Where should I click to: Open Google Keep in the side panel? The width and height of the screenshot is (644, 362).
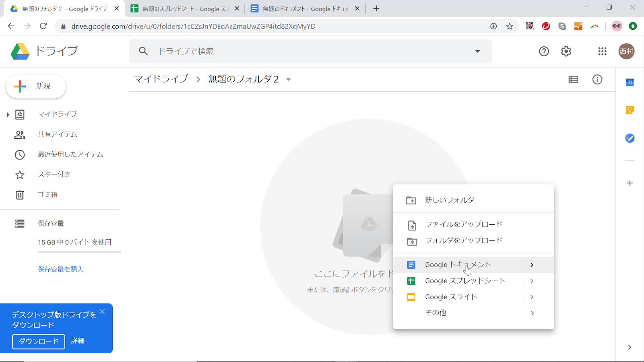(x=630, y=110)
